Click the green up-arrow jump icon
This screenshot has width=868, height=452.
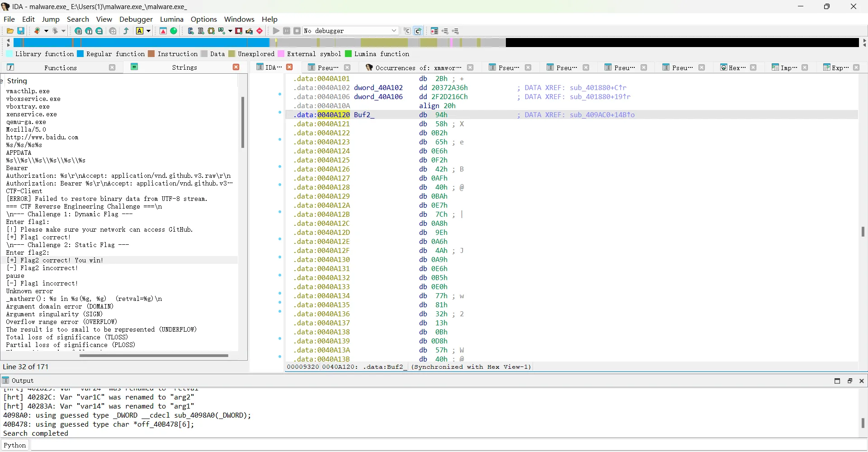[x=126, y=31]
